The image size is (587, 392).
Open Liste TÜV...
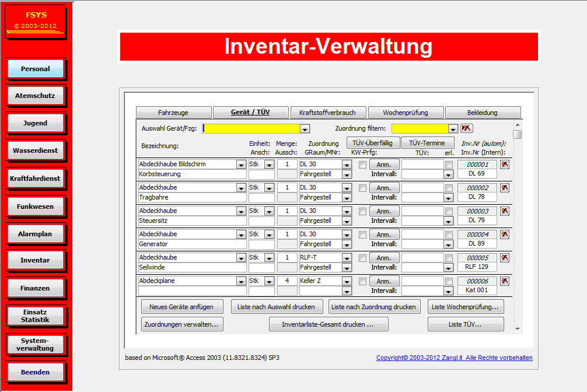[x=465, y=324]
